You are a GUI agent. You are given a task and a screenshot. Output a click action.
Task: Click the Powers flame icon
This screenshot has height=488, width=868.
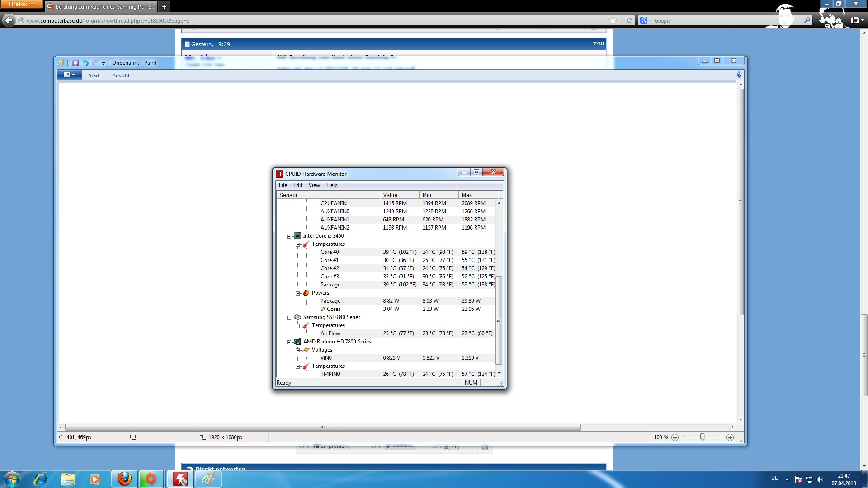(x=306, y=293)
